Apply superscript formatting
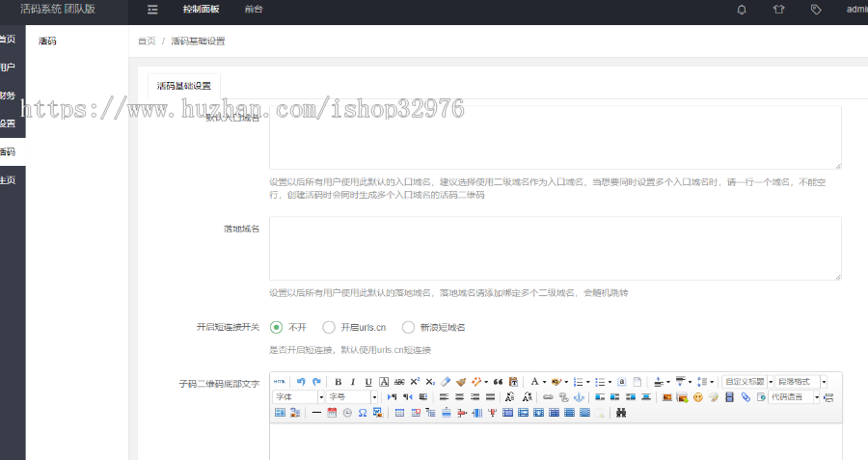The image size is (868, 460). [415, 382]
